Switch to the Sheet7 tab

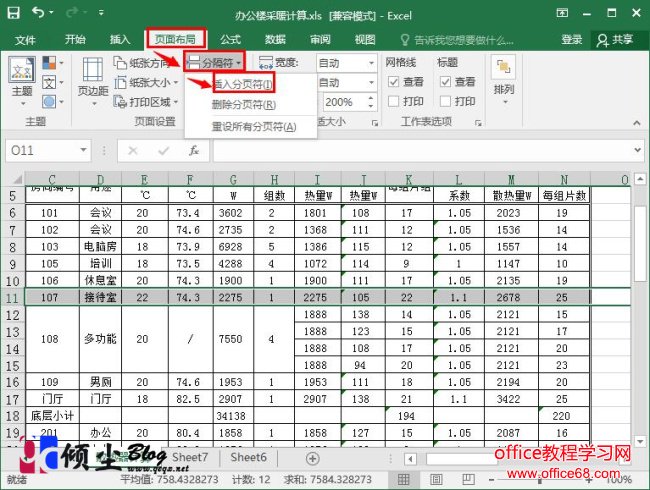click(x=190, y=457)
